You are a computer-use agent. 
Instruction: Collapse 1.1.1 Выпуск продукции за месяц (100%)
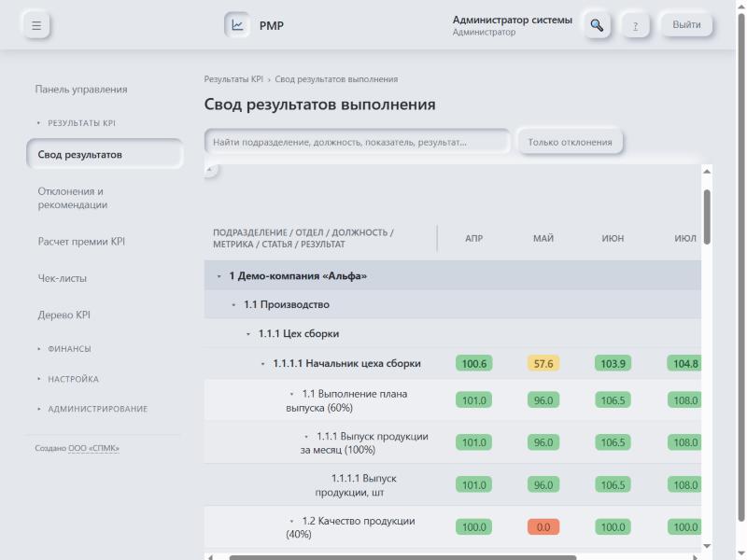pos(306,437)
